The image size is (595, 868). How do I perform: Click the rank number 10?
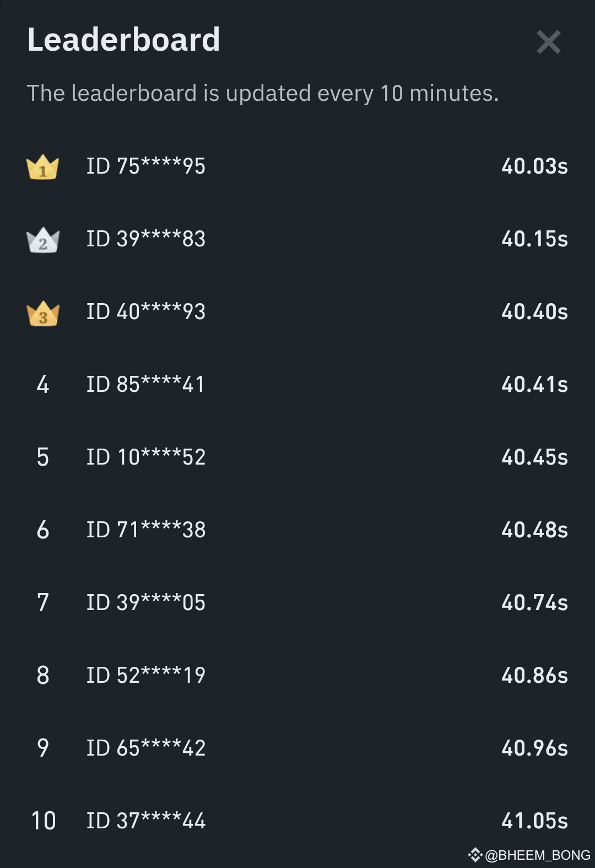pyautogui.click(x=44, y=821)
